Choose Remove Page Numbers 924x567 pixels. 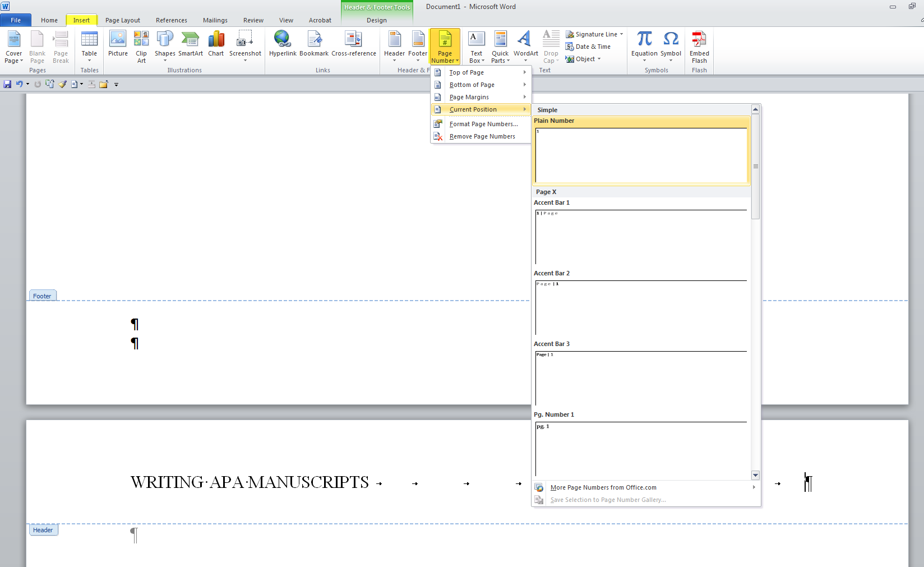(481, 136)
